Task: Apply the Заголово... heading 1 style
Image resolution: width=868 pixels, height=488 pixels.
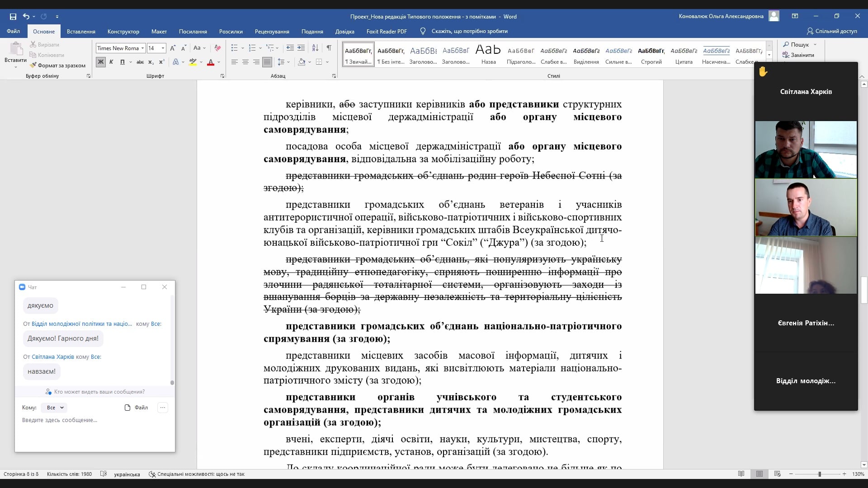Action: [423, 55]
